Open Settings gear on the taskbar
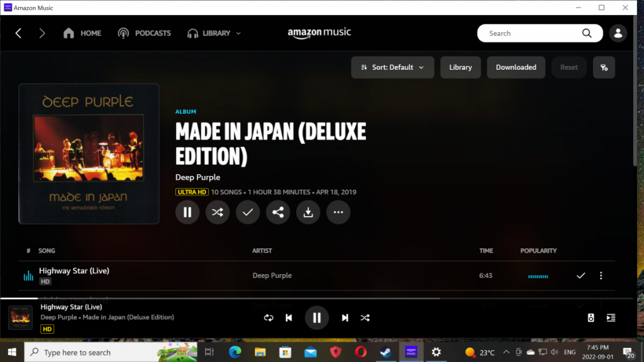This screenshot has height=362, width=644. [436, 352]
